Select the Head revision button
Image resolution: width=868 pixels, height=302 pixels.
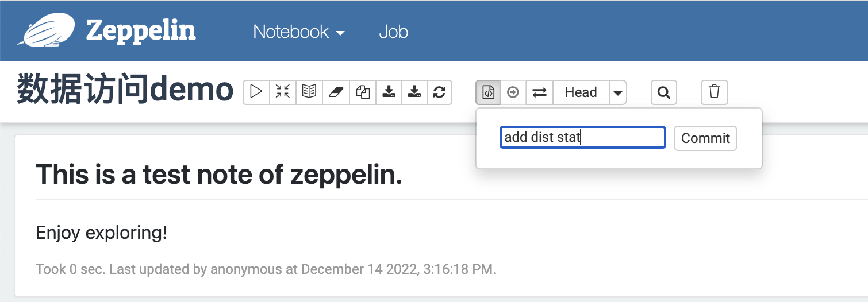(x=581, y=92)
